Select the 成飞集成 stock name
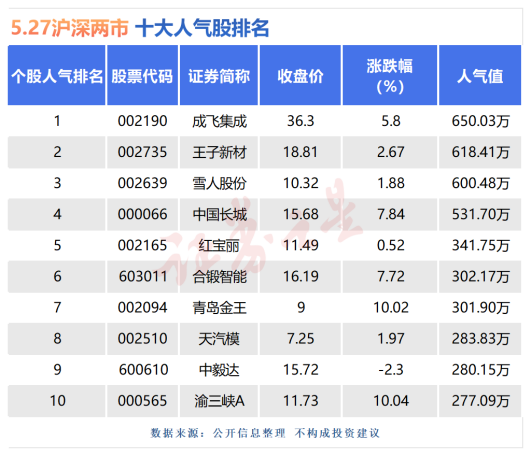 click(219, 121)
